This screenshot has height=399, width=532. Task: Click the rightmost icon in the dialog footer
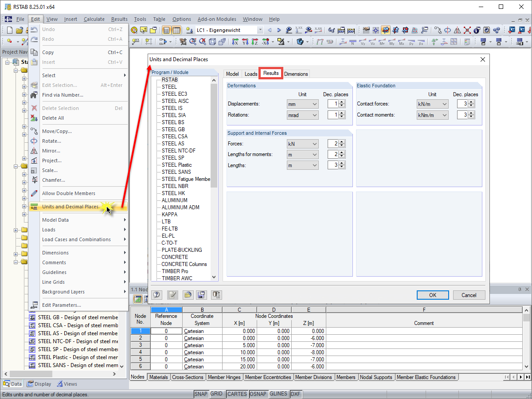(216, 295)
